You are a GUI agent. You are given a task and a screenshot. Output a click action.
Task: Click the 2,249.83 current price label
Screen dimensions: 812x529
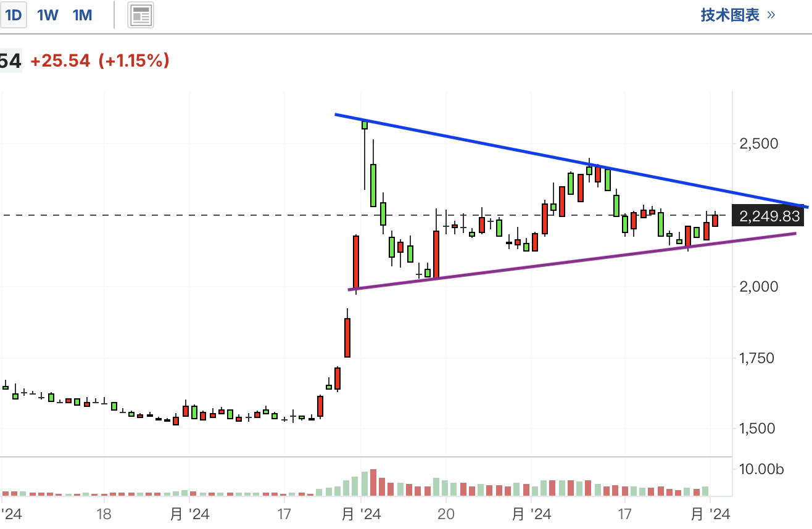point(769,216)
